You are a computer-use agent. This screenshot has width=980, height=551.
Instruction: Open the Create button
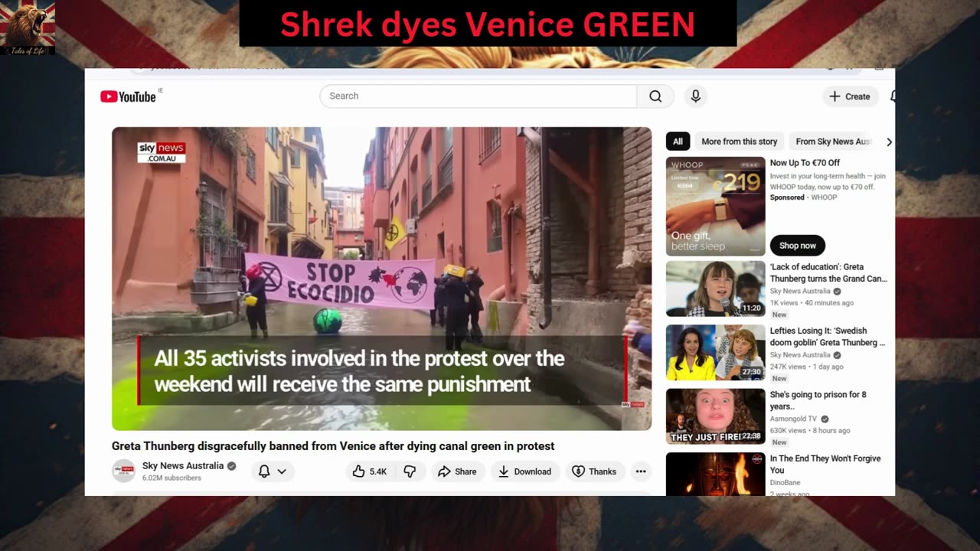point(850,96)
